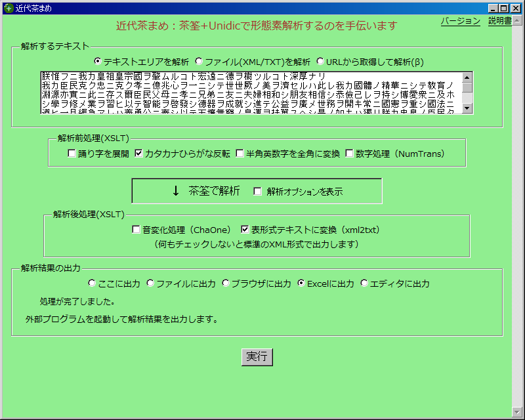
Task: Open the バージョン link
Action: (460, 21)
